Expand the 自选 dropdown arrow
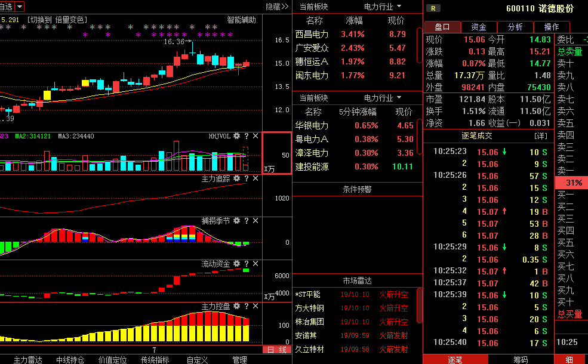 pos(20,7)
